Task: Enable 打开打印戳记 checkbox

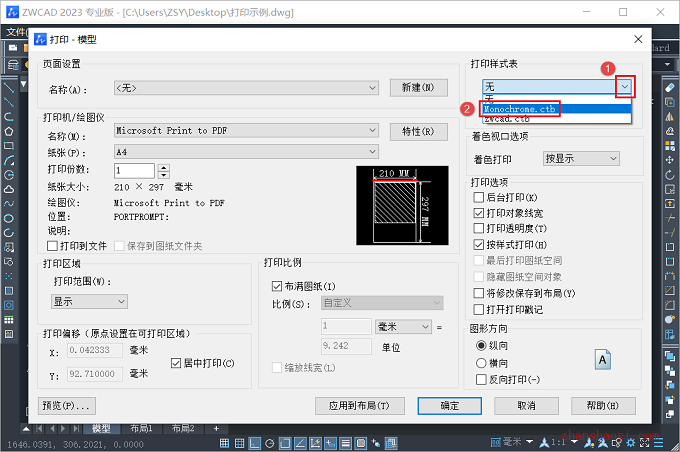Action: coord(479,310)
